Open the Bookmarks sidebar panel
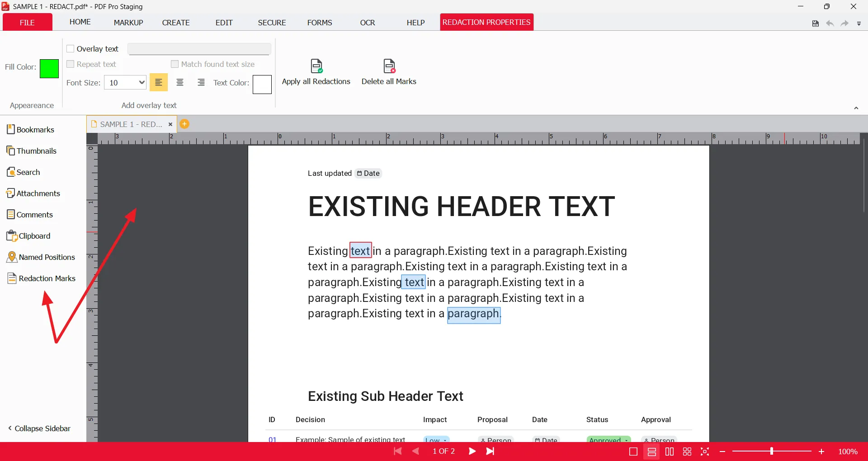The image size is (868, 461). pos(31,130)
